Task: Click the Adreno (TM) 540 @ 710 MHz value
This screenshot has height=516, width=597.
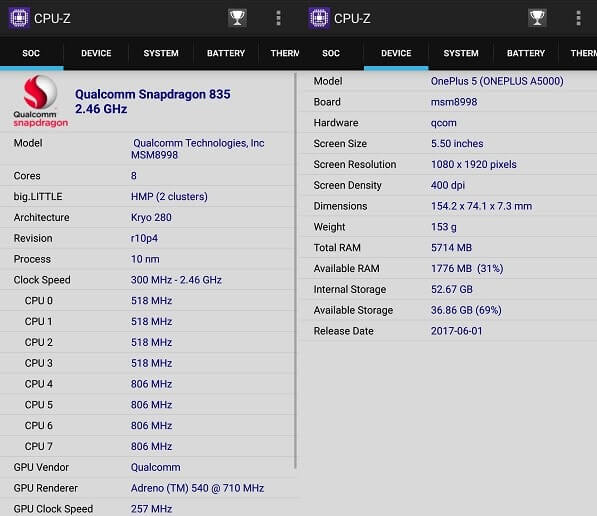Action: (198, 488)
